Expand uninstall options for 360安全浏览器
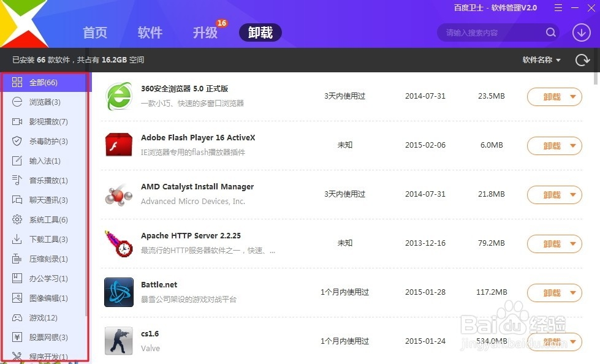 click(x=572, y=97)
